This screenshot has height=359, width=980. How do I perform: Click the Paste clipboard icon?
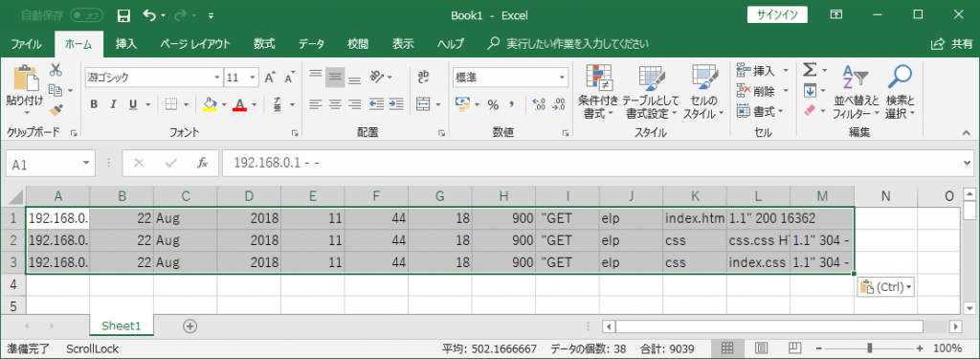[x=26, y=79]
